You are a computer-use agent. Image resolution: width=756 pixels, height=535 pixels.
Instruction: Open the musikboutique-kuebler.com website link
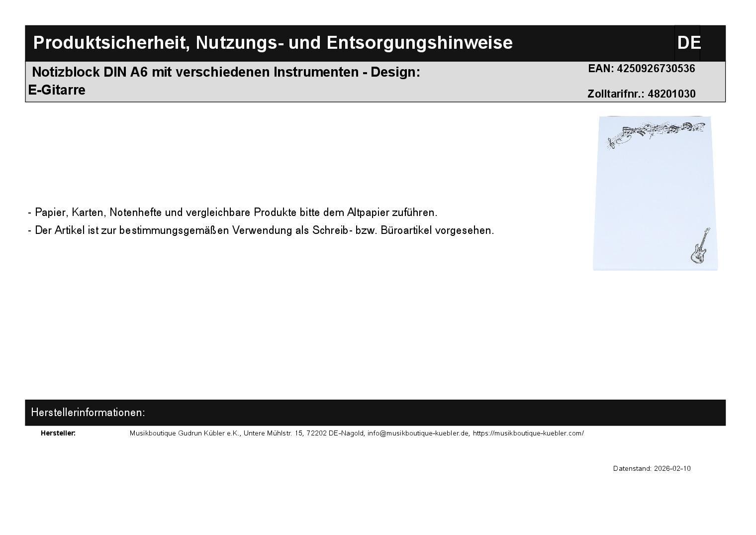528,433
